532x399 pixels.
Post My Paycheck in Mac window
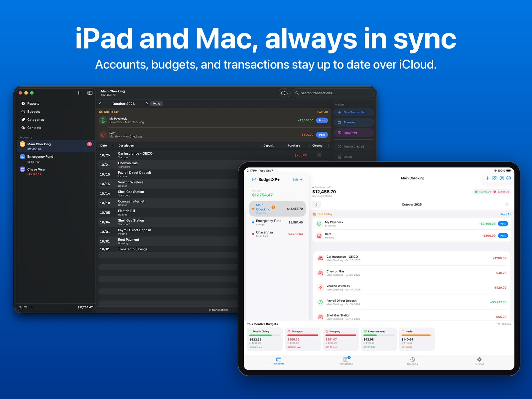[x=322, y=120]
